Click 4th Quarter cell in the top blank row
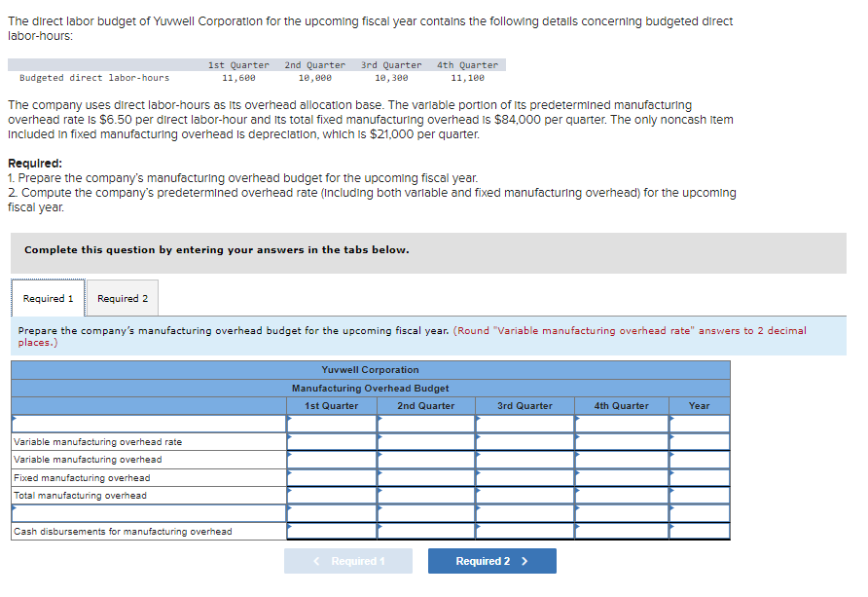Image resolution: width=868 pixels, height=597 pixels. pyautogui.click(x=622, y=424)
